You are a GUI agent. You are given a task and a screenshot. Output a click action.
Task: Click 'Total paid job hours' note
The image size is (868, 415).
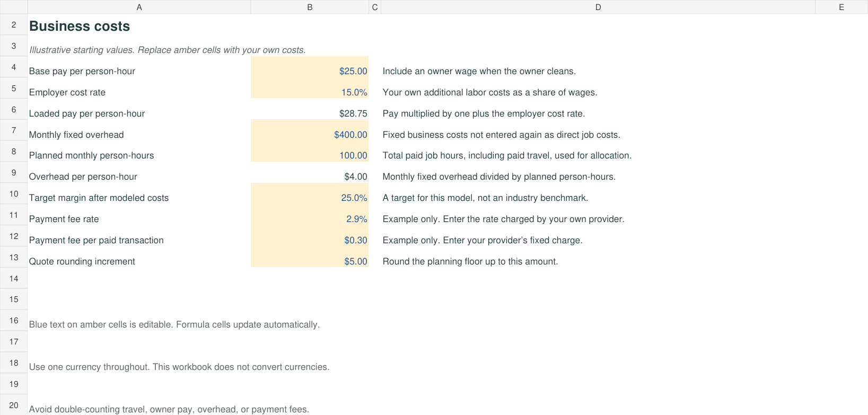(507, 155)
